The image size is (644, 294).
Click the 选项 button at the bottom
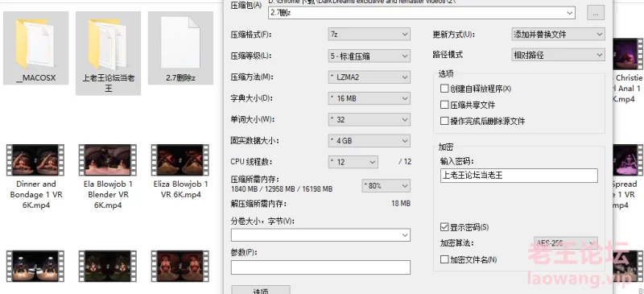(261, 290)
